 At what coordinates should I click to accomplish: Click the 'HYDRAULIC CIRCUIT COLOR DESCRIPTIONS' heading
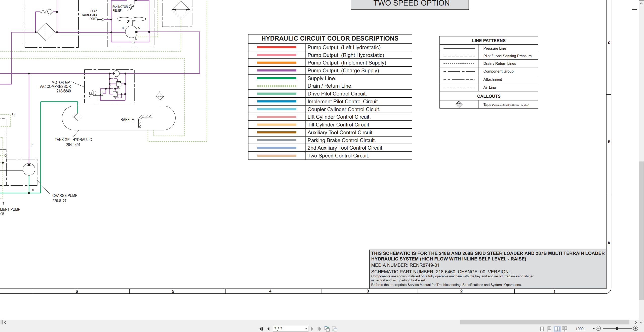click(330, 39)
